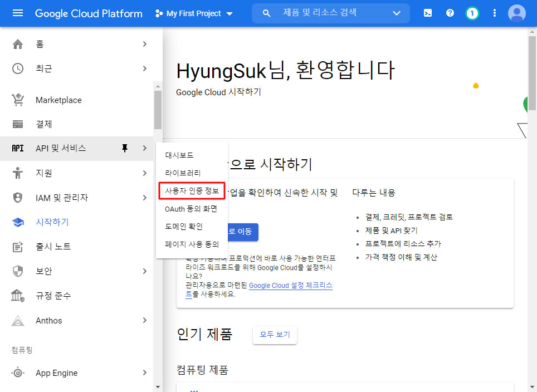Unpin API 및 서비스 with pin icon
This screenshot has width=537, height=392.
[x=125, y=148]
